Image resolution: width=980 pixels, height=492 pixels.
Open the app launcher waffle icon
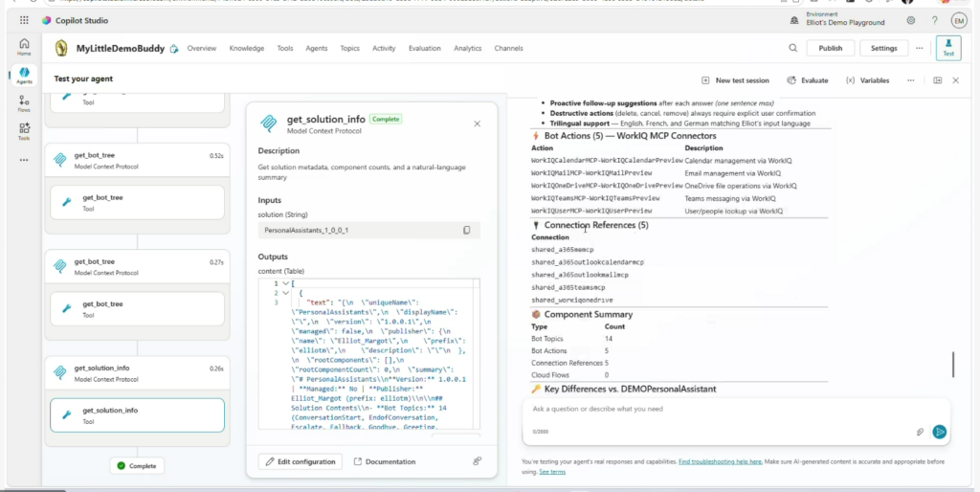point(24,20)
